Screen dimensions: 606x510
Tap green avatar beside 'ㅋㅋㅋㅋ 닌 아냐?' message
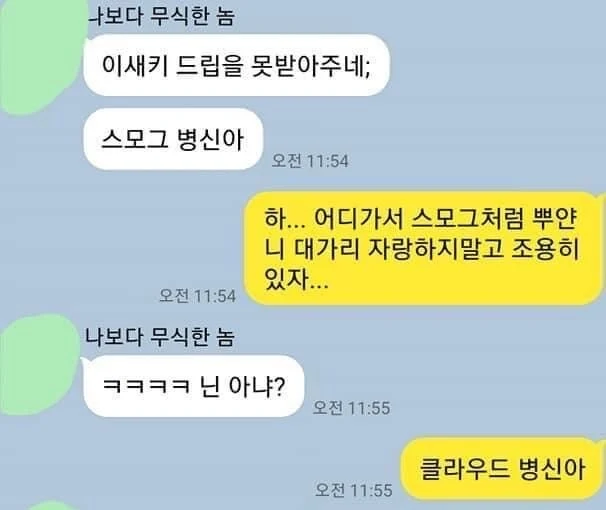pyautogui.click(x=40, y=365)
